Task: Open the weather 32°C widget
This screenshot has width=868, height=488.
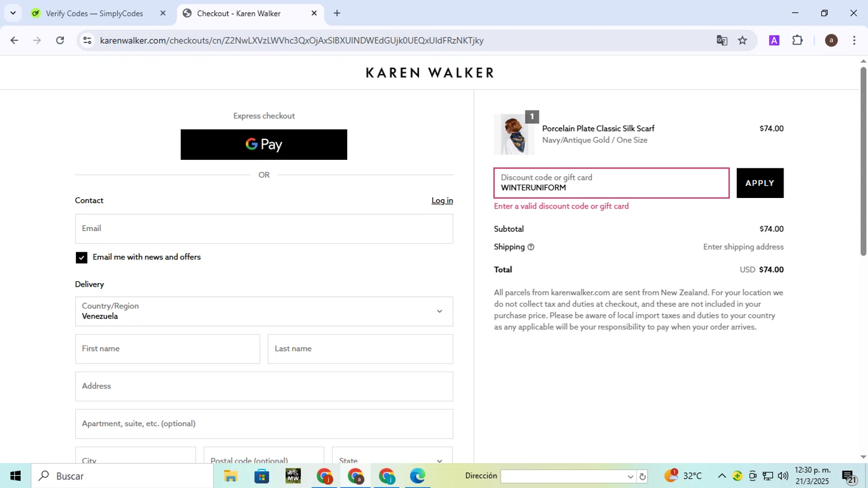Action: 683,476
